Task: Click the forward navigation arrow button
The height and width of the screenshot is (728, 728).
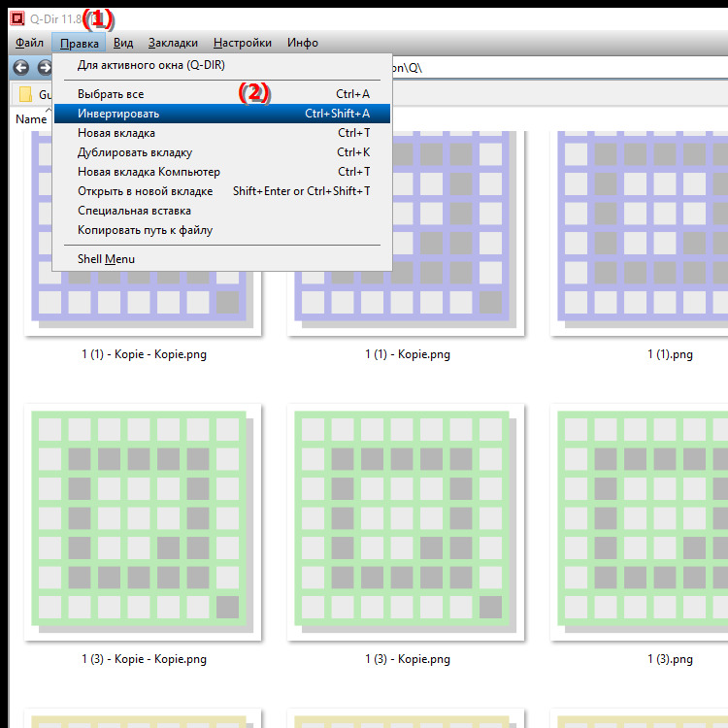Action: [45, 68]
